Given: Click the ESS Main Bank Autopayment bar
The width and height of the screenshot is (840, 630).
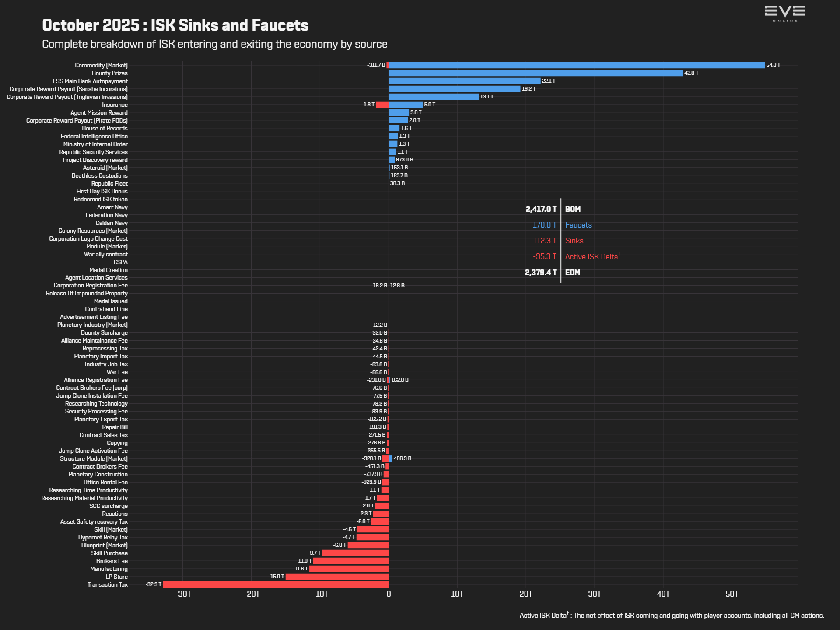Looking at the screenshot, I should tap(465, 81).
